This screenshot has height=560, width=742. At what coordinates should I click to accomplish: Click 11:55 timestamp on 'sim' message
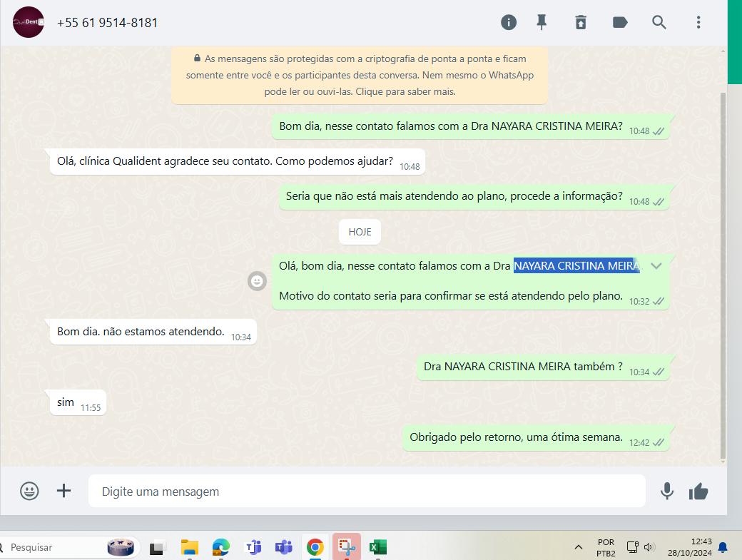tap(91, 408)
